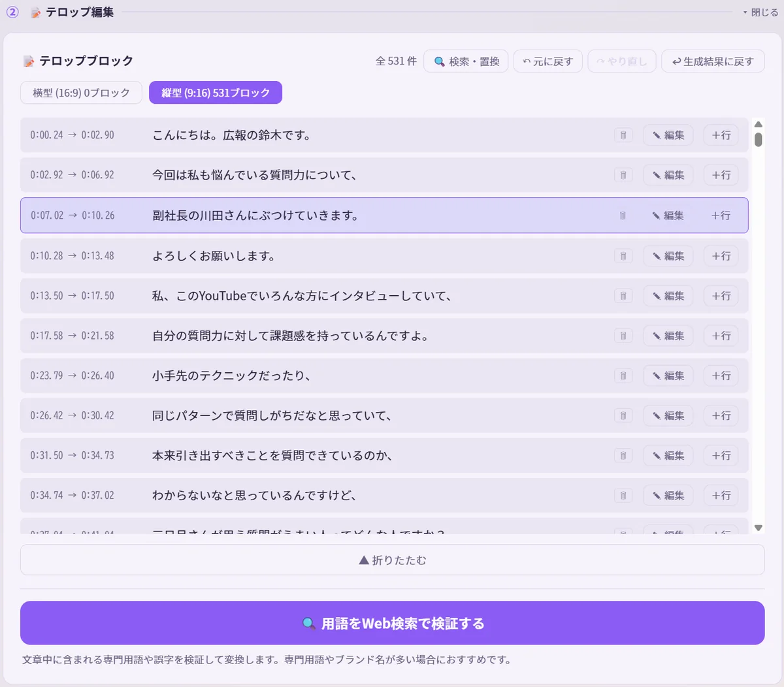Click the テロップ編集 section heading
This screenshot has height=687, width=784.
pos(80,12)
